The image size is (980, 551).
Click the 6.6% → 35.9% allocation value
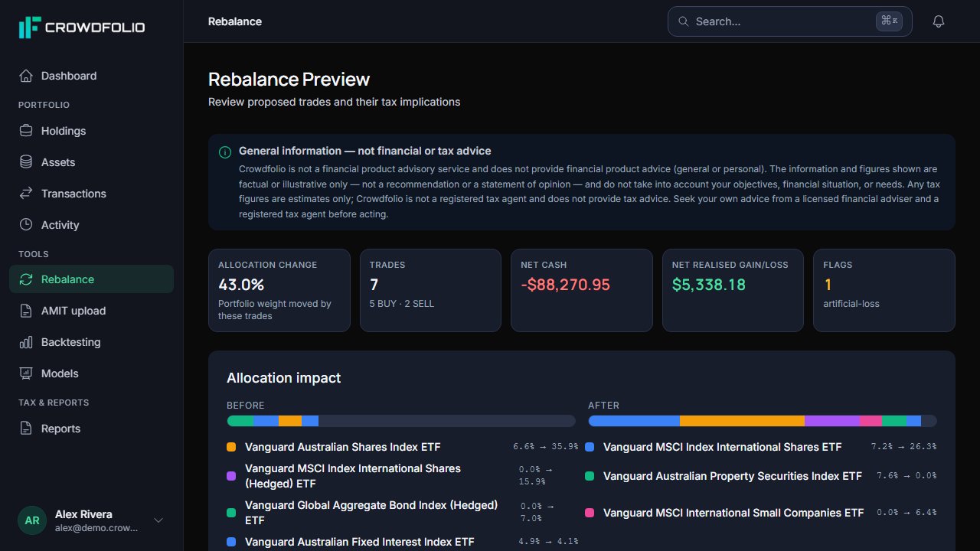pyautogui.click(x=546, y=446)
